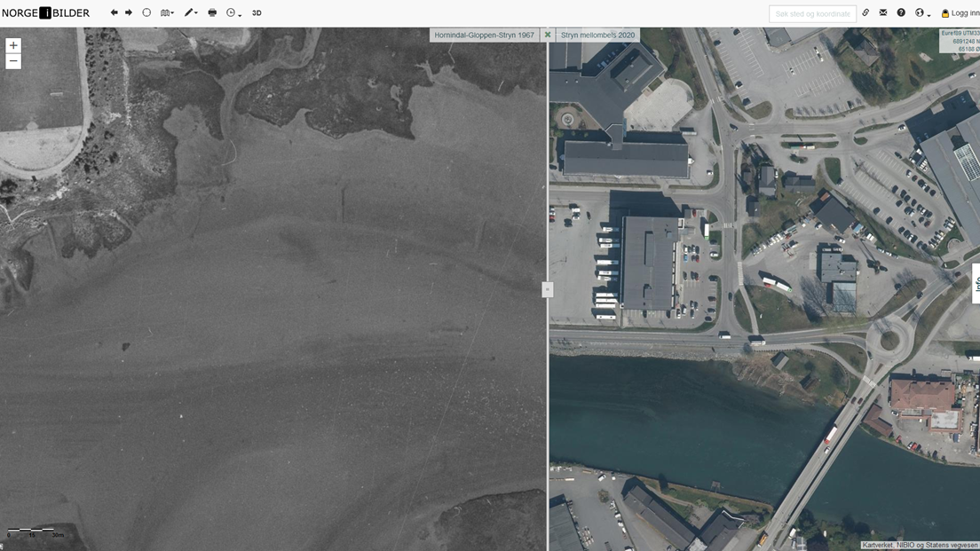Close comparison with the green X
980x551 pixels.
548,35
